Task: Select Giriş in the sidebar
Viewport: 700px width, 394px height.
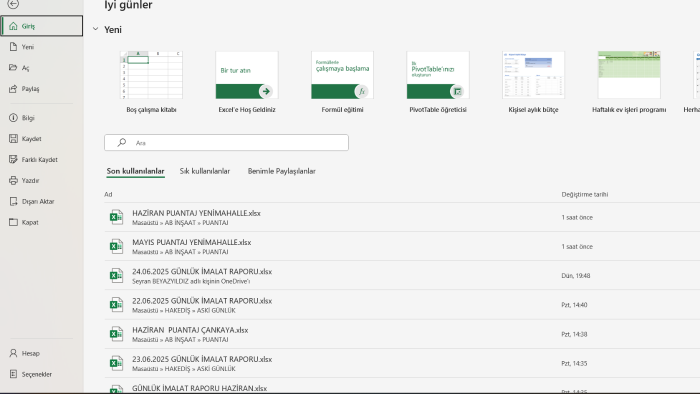Action: tap(42, 26)
